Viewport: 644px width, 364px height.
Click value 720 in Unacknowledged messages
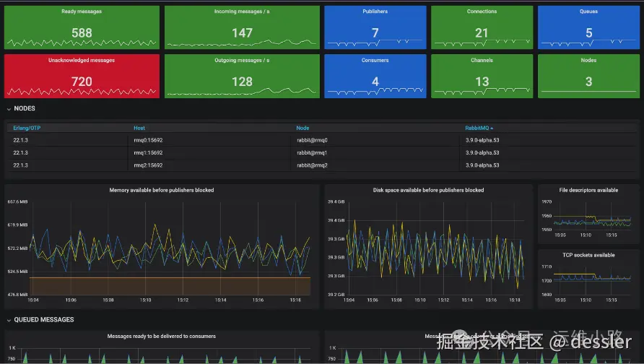point(82,82)
